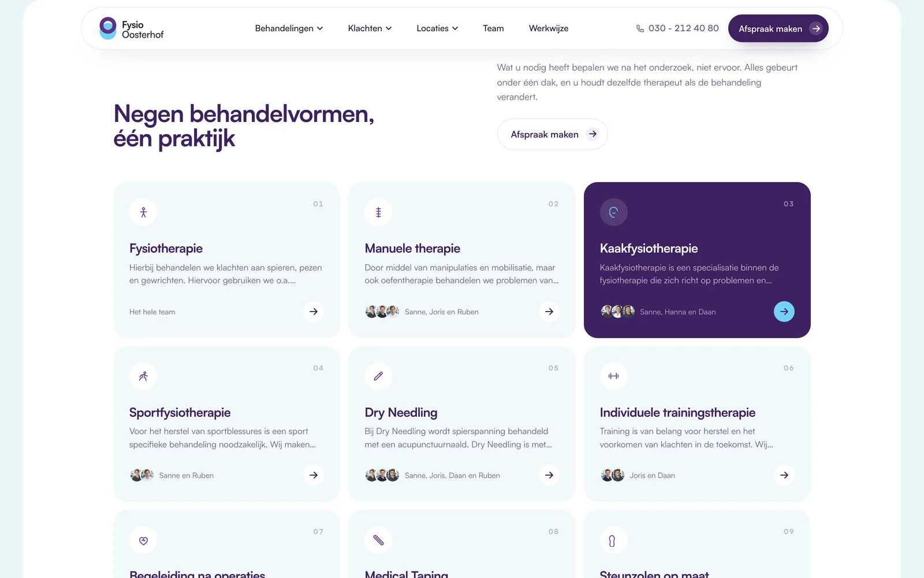
Task: Open the Begeleiding na operaties card title
Action: tap(197, 574)
